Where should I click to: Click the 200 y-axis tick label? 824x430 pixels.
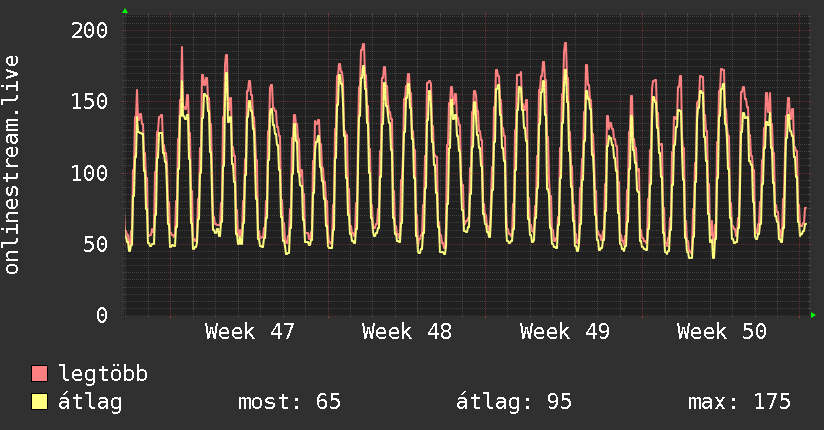[x=89, y=30]
